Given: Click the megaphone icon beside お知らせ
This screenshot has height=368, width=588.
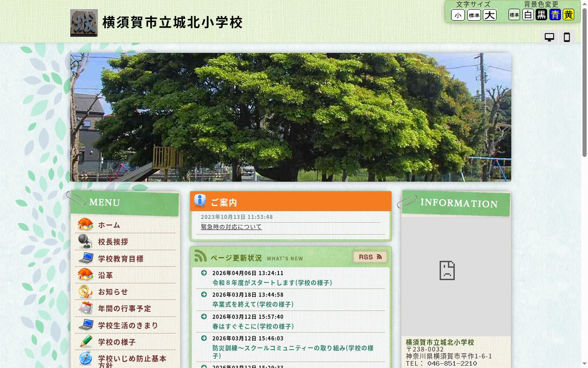Looking at the screenshot, I should pos(85,291).
